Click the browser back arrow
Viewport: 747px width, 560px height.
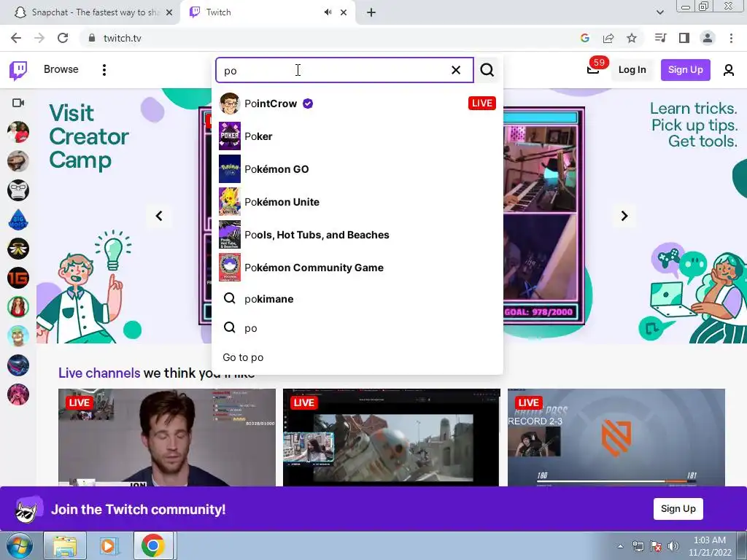16,38
